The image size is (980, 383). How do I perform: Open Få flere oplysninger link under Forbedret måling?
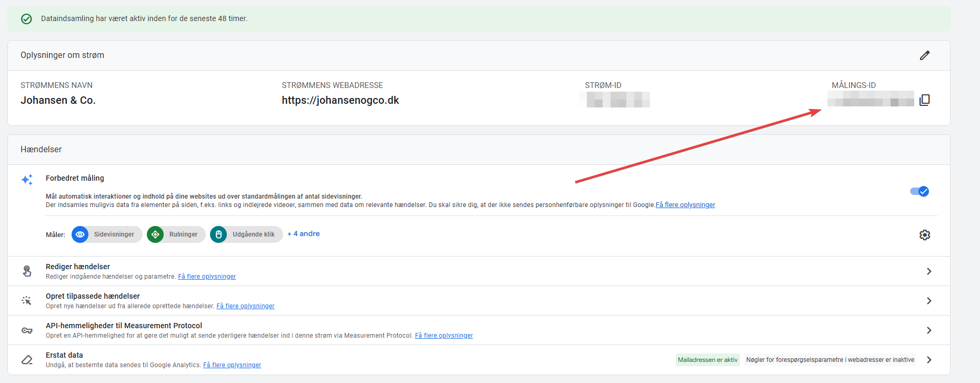click(x=685, y=205)
